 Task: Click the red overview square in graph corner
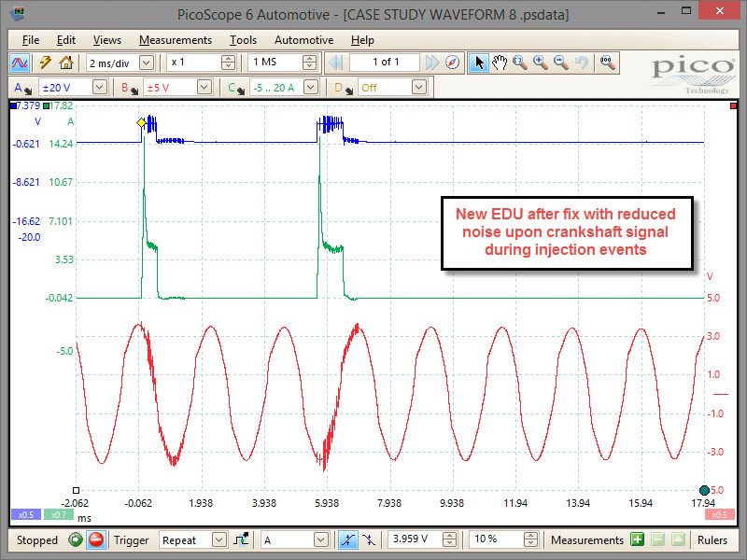(733, 106)
